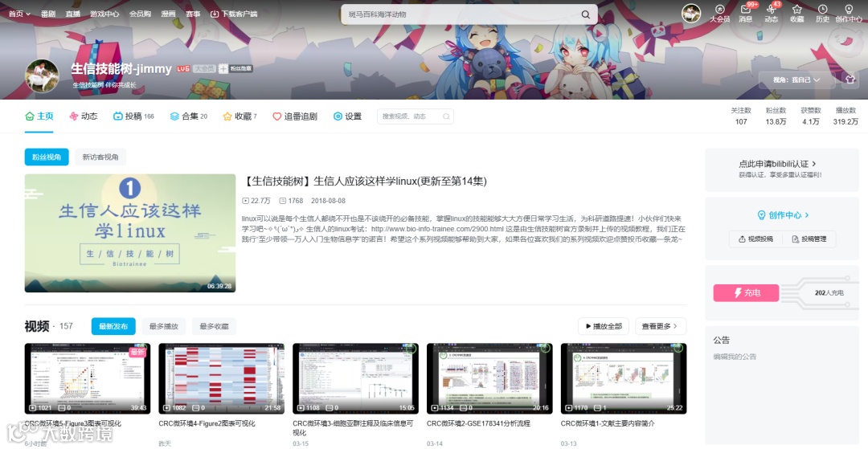Screen dimensions: 868x449
Task: Click the profile avatar beside 生信技能树-jimmy
Action: (42, 76)
